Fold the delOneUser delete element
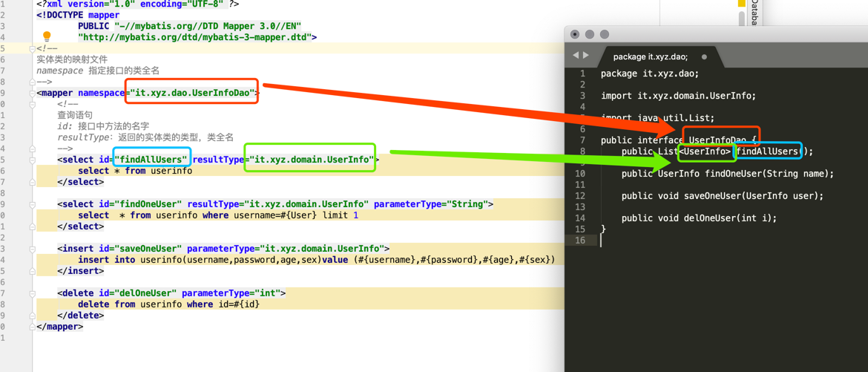 coord(33,293)
